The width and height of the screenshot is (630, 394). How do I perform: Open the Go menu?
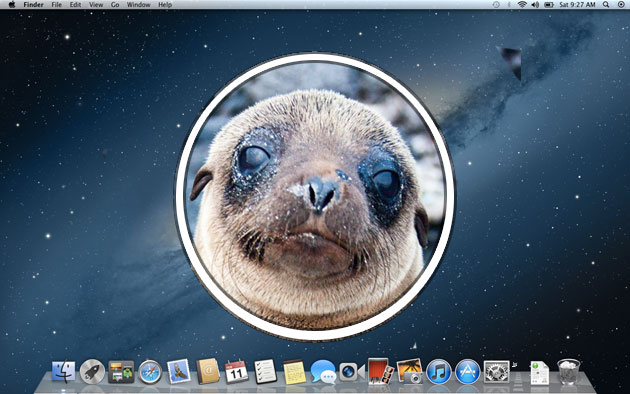click(x=115, y=5)
